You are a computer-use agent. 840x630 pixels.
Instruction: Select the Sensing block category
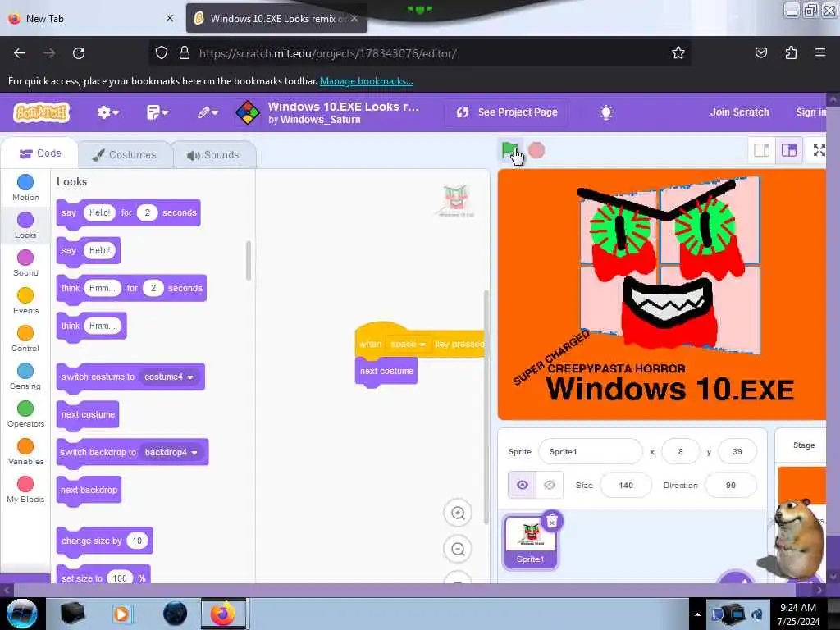(25, 376)
